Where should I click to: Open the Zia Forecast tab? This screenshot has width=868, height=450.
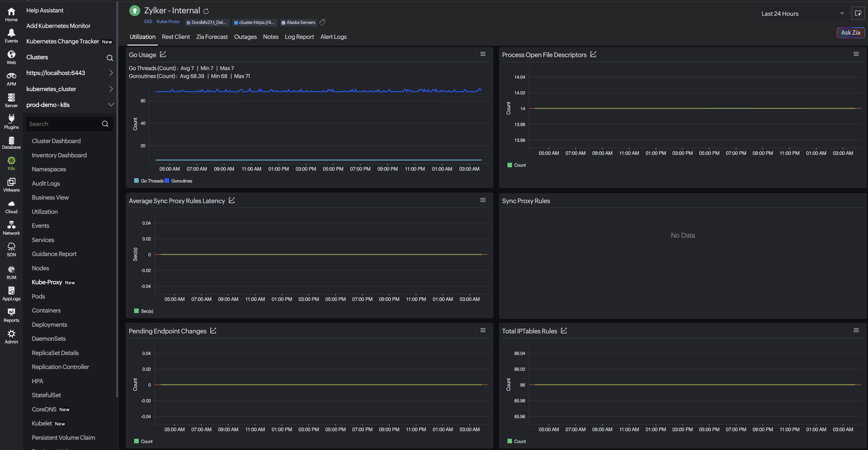[x=212, y=37]
